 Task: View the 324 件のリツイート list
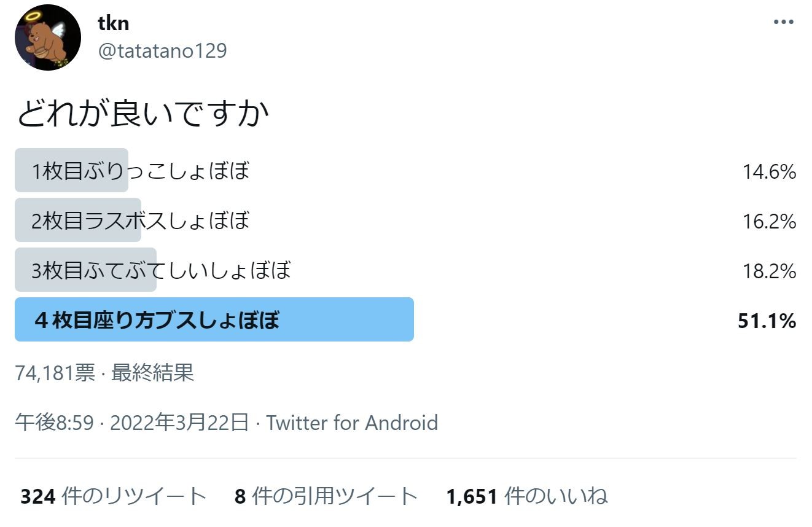114,496
